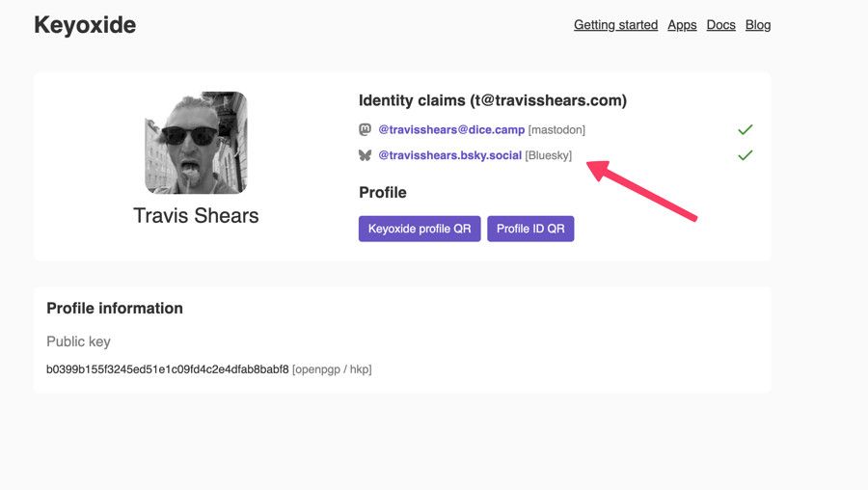Click the Identity claims heading
The height and width of the screenshot is (490, 868).
coord(493,100)
